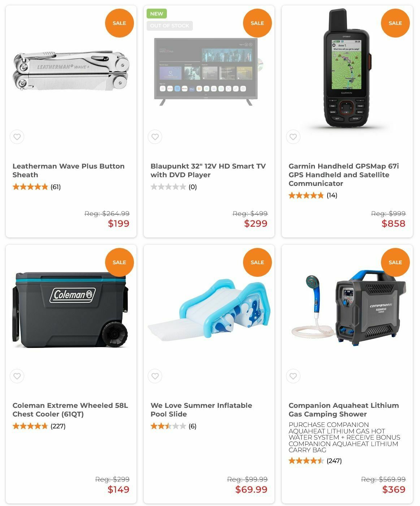Image resolution: width=420 pixels, height=506 pixels.
Task: Open Garmin Handheld GPSMap 67i product title
Action: point(344,175)
